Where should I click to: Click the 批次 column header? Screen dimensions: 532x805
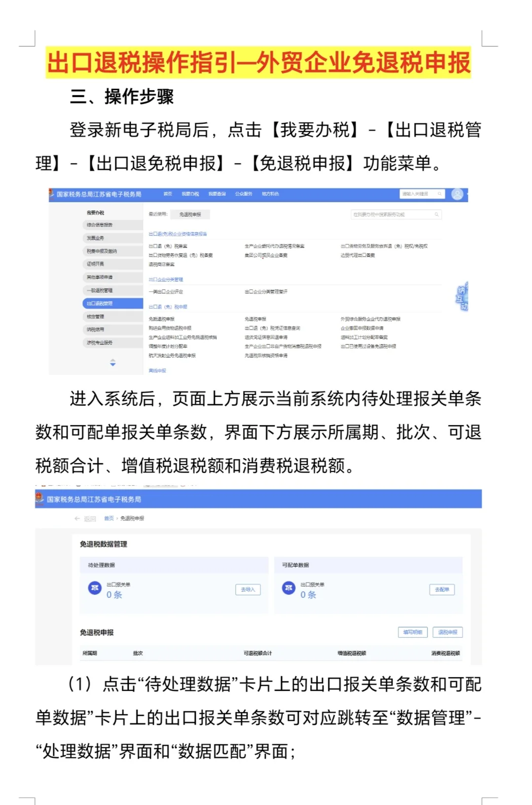[138, 653]
